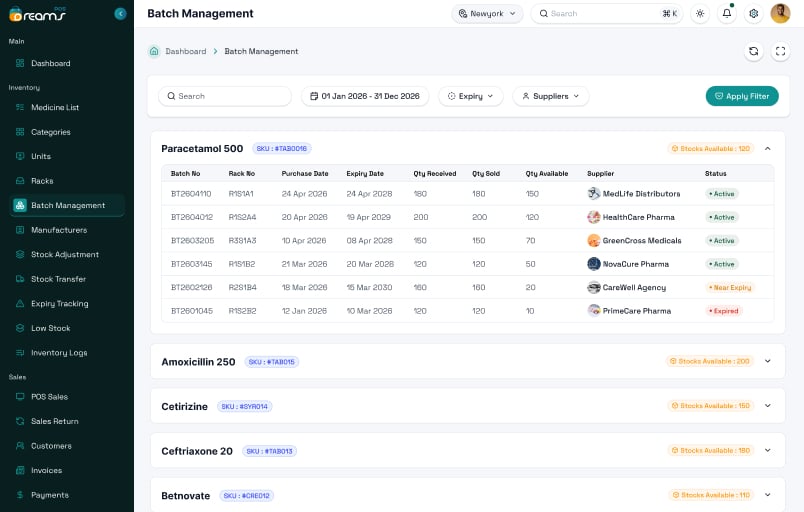Open the Expiry filter dropdown
This screenshot has width=804, height=512.
[x=471, y=96]
